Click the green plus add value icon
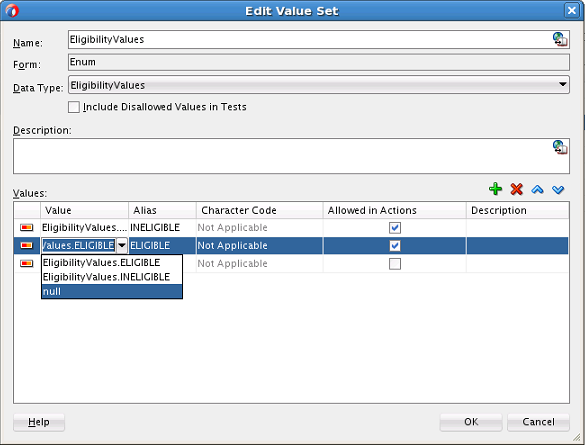The height and width of the screenshot is (445, 585). tap(495, 189)
